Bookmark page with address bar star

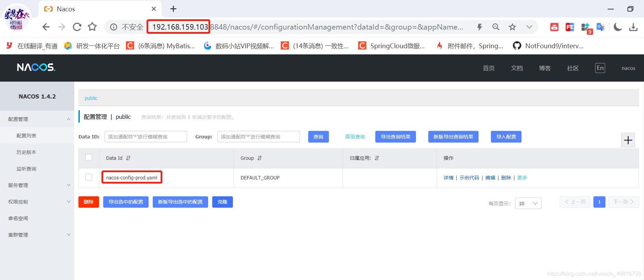512,27
